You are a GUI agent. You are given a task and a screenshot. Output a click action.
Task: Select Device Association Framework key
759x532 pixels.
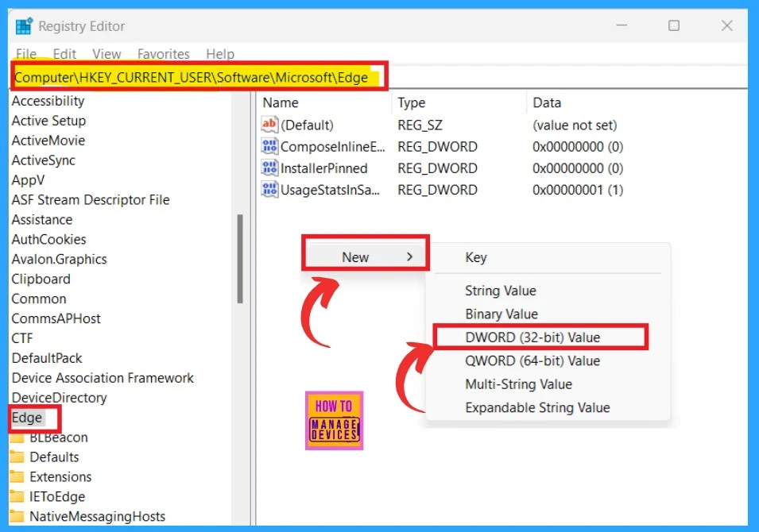tap(103, 378)
